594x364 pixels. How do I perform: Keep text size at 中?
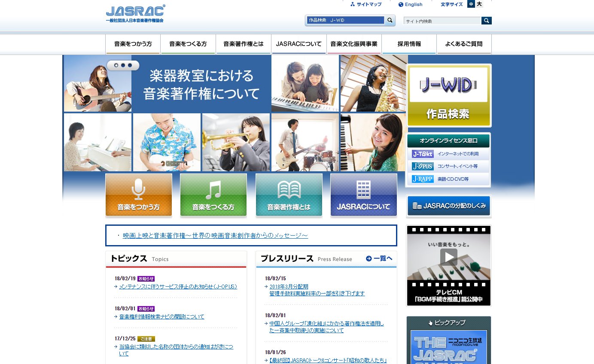[x=472, y=4]
